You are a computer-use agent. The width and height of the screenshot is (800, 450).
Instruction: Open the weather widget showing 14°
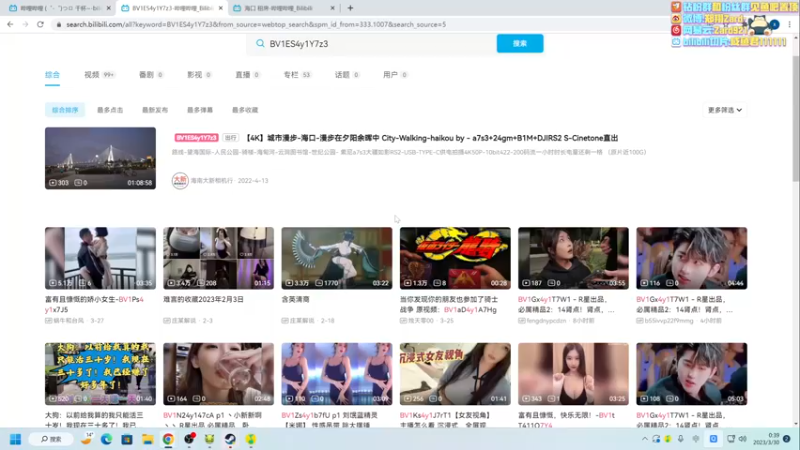pyautogui.click(x=86, y=439)
